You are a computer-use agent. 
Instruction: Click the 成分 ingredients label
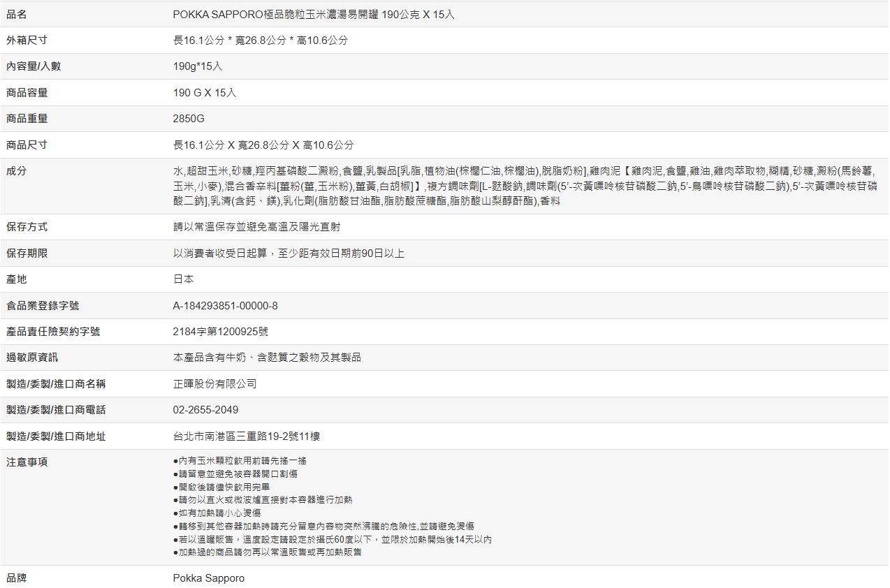coord(17,171)
